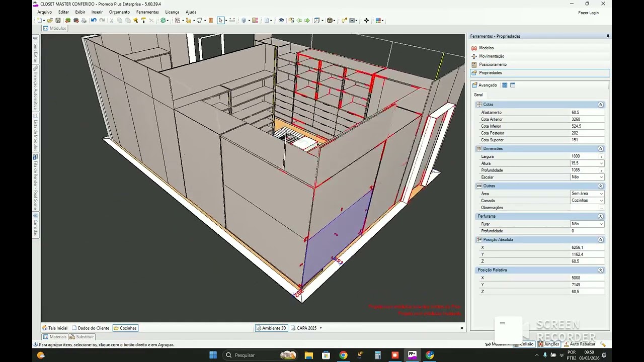Click the green dollar budget icon
The image size is (644, 362).
click(x=164, y=21)
